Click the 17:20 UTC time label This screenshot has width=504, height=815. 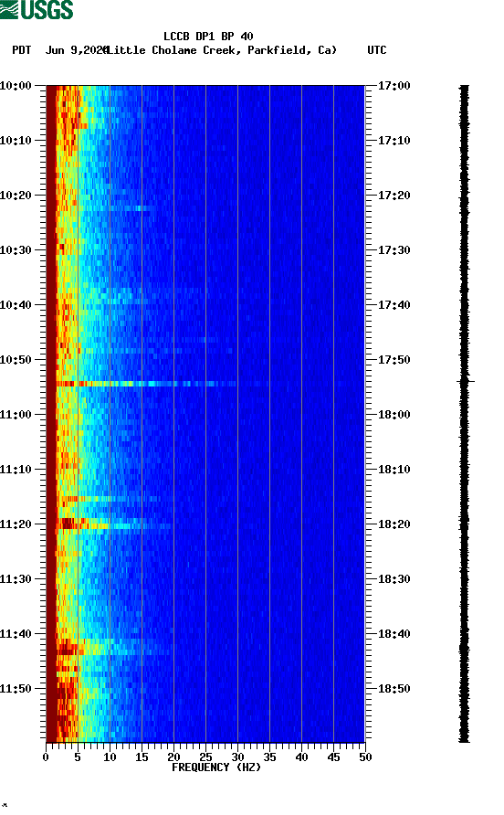pos(394,196)
